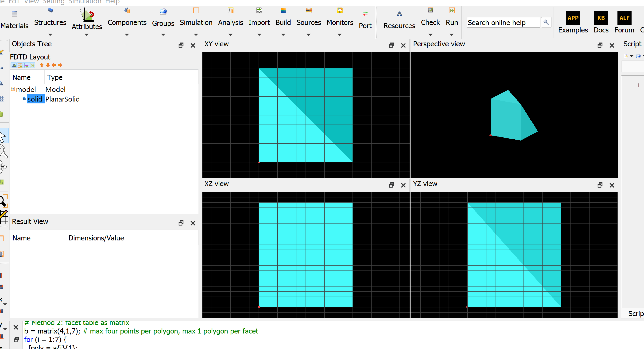Click the move object right arrow
644x349 pixels.
click(60, 65)
